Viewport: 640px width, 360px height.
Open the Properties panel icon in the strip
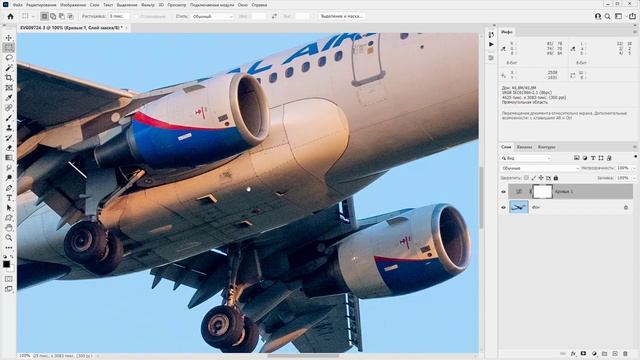click(x=491, y=58)
